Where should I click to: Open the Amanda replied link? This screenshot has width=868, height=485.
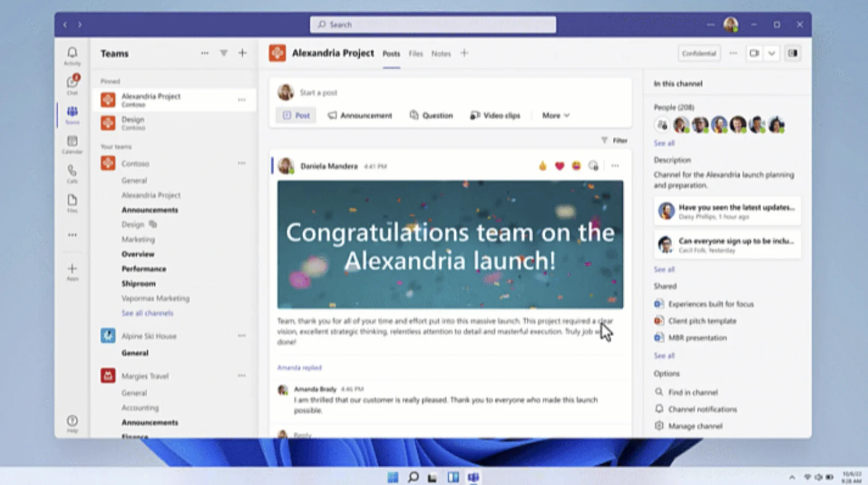tap(299, 368)
